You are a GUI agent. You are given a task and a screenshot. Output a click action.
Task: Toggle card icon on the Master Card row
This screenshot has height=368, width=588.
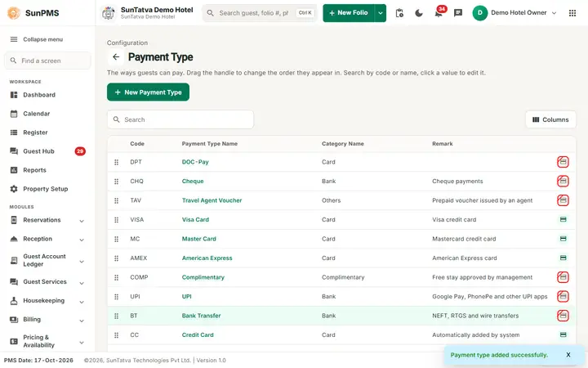[563, 239]
